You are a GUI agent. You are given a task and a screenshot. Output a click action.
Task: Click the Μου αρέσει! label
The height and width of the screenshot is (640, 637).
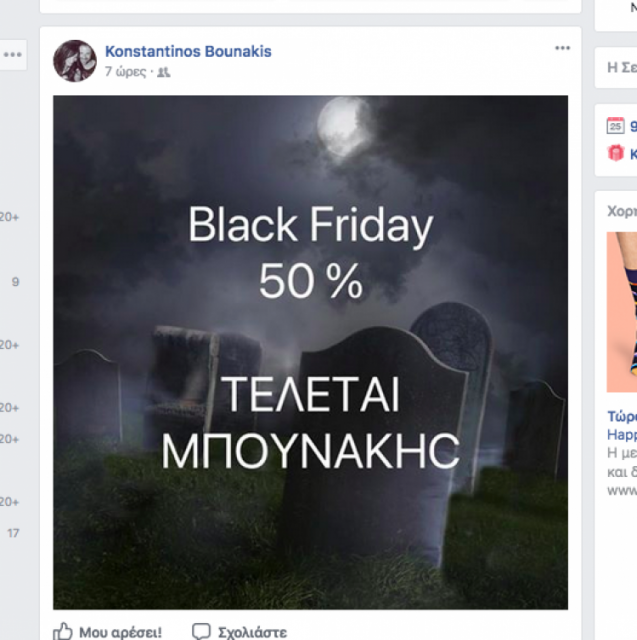120,632
